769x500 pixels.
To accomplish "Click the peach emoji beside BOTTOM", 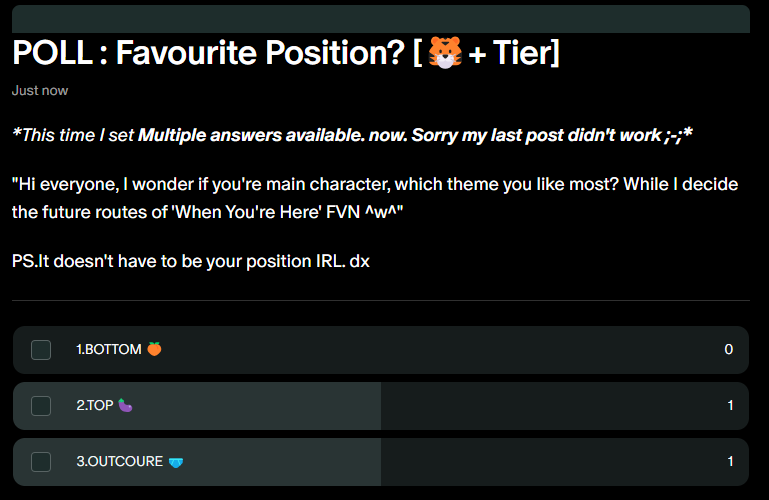I will coord(154,349).
